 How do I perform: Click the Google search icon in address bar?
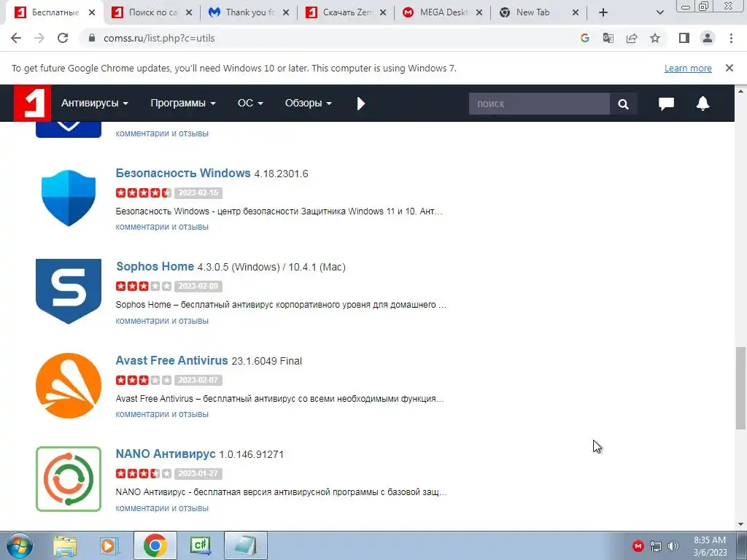584,38
